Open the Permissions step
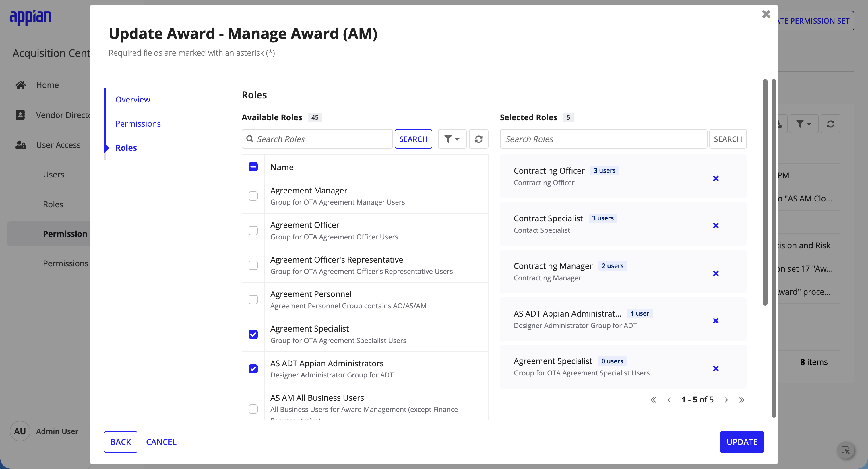This screenshot has height=469, width=868. click(138, 124)
